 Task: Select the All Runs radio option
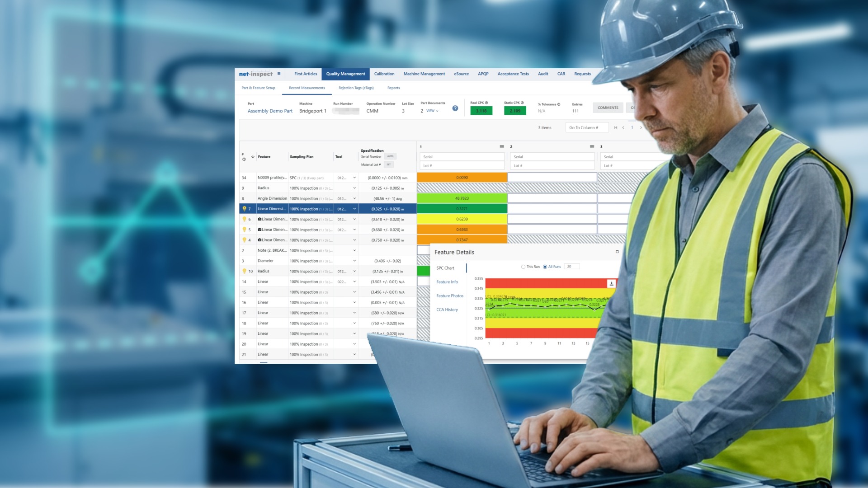pos(545,267)
